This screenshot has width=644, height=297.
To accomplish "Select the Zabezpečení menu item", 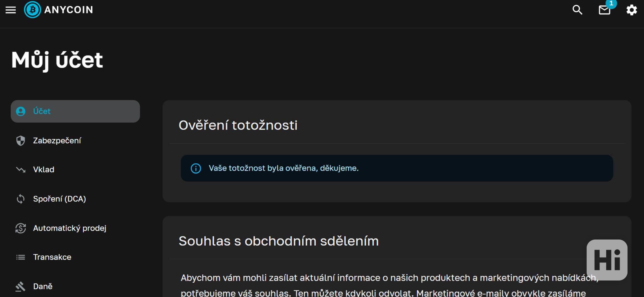I will coord(57,141).
